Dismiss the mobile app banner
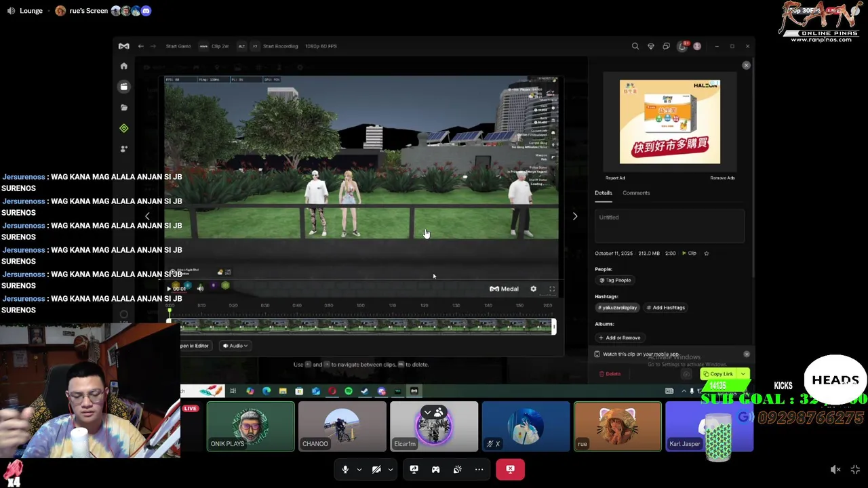 pyautogui.click(x=747, y=354)
